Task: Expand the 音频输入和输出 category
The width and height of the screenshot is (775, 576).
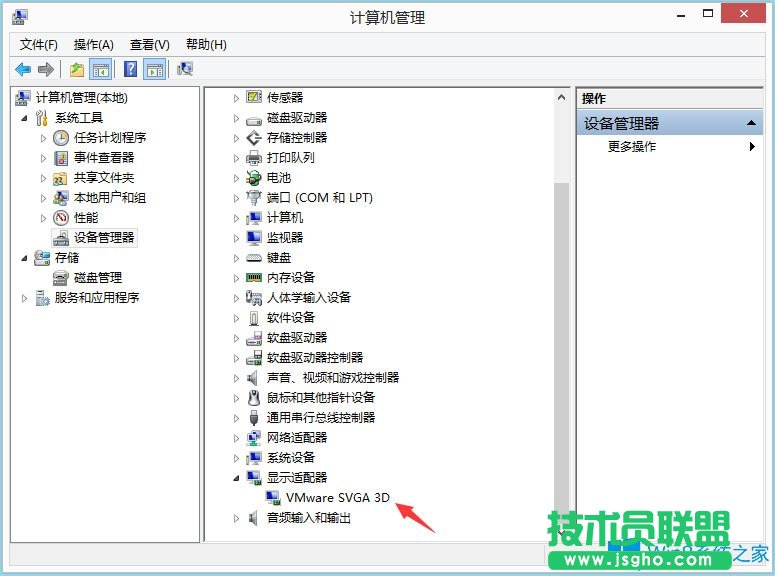Action: 236,518
